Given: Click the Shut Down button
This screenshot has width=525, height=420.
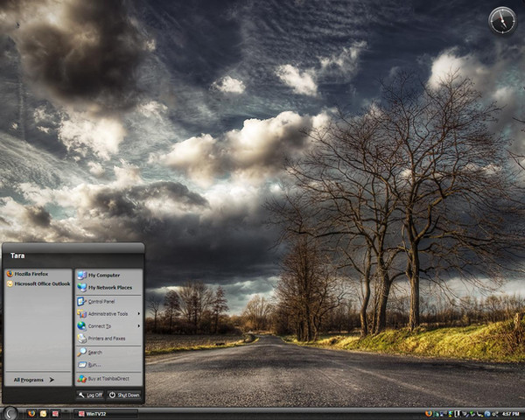Looking at the screenshot, I should pyautogui.click(x=124, y=395).
